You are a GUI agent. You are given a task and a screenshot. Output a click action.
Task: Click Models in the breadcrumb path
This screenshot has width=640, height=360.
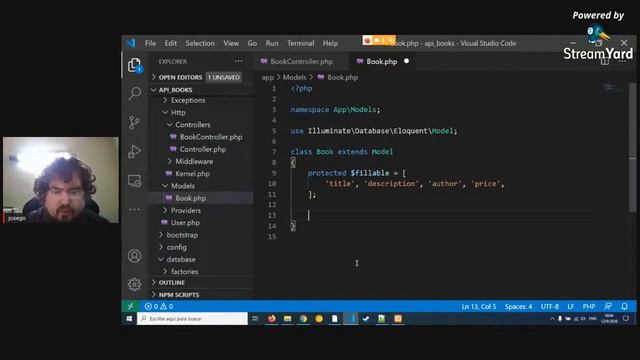(x=294, y=77)
